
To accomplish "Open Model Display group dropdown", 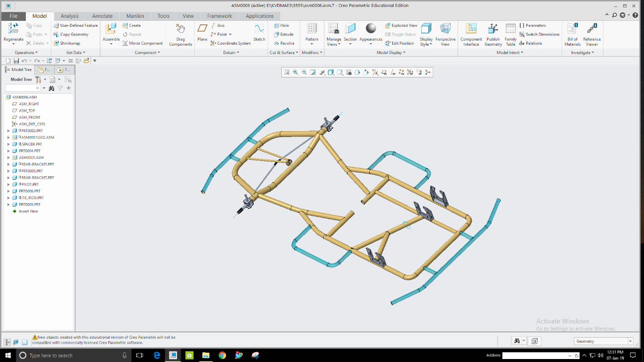I will tap(391, 52).
